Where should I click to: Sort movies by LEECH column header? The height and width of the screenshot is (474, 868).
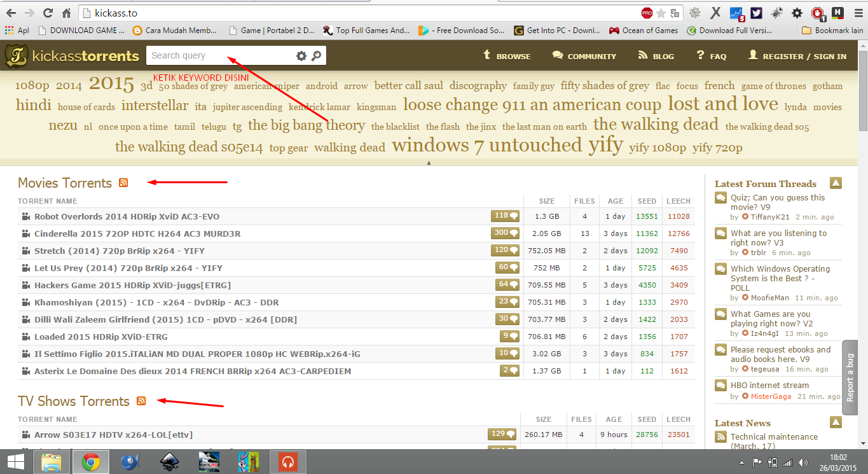click(679, 201)
